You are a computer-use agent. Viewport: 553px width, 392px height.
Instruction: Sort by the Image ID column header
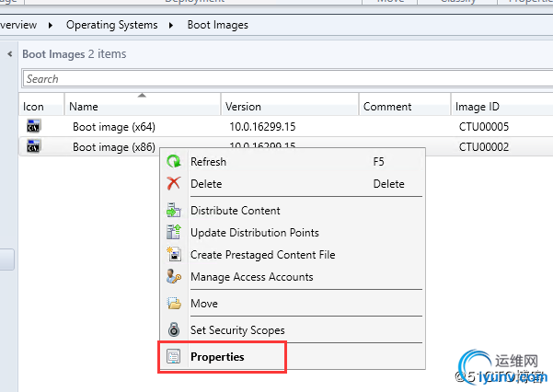(x=497, y=107)
